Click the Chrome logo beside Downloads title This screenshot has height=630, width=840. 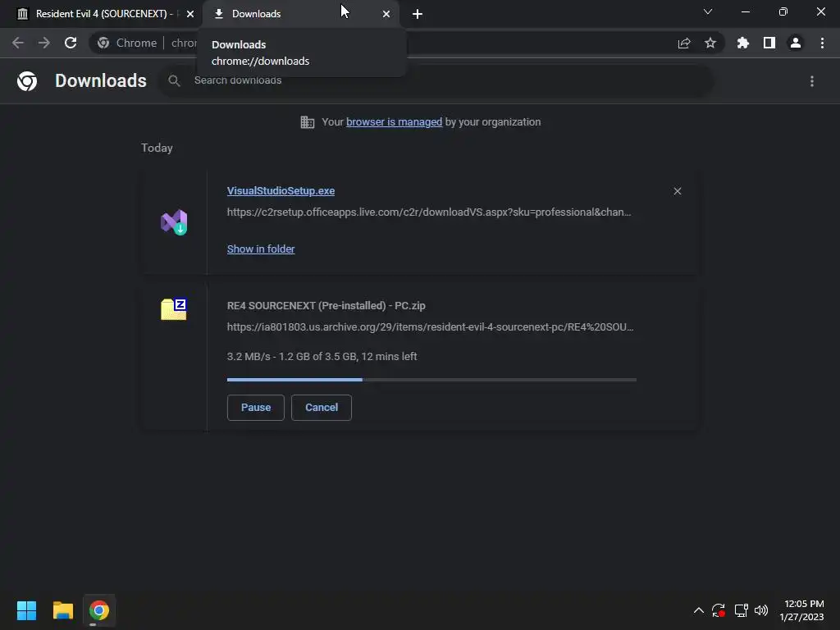(x=27, y=81)
